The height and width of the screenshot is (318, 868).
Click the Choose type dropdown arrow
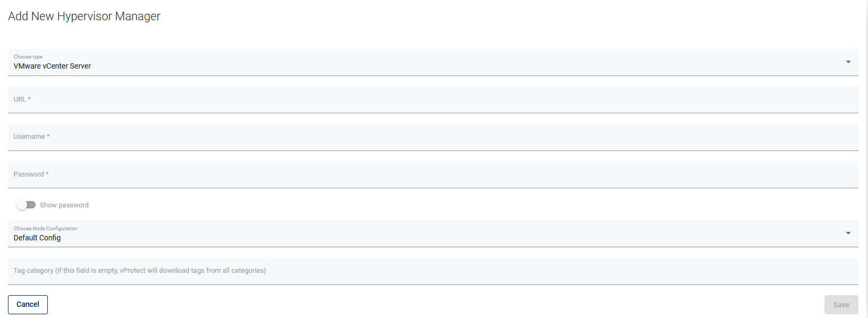848,62
